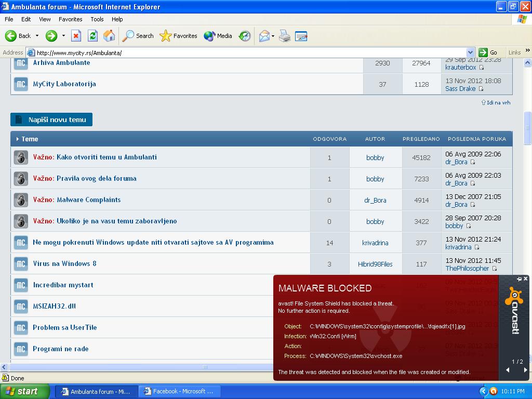Open the Search toolbar button
Viewport: 532px width, 399px height.
(x=137, y=36)
